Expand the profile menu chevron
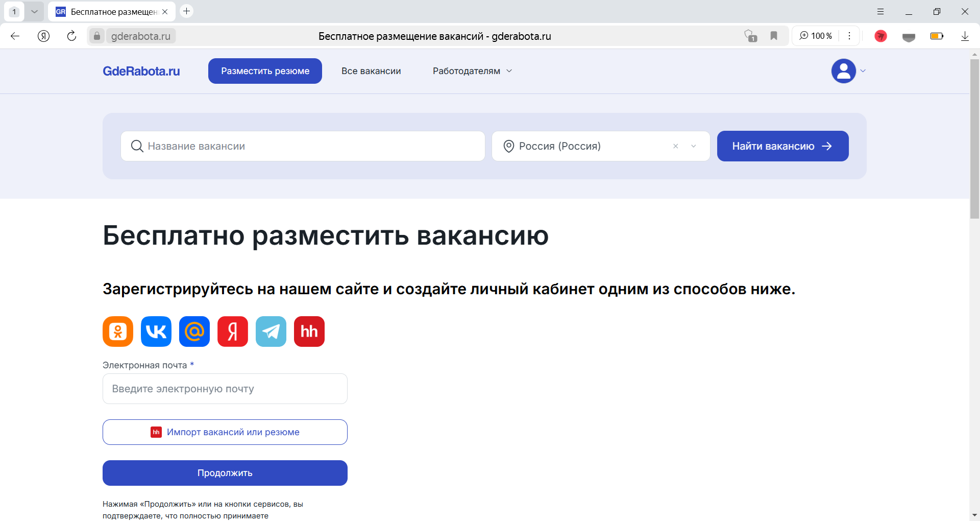 tap(863, 71)
